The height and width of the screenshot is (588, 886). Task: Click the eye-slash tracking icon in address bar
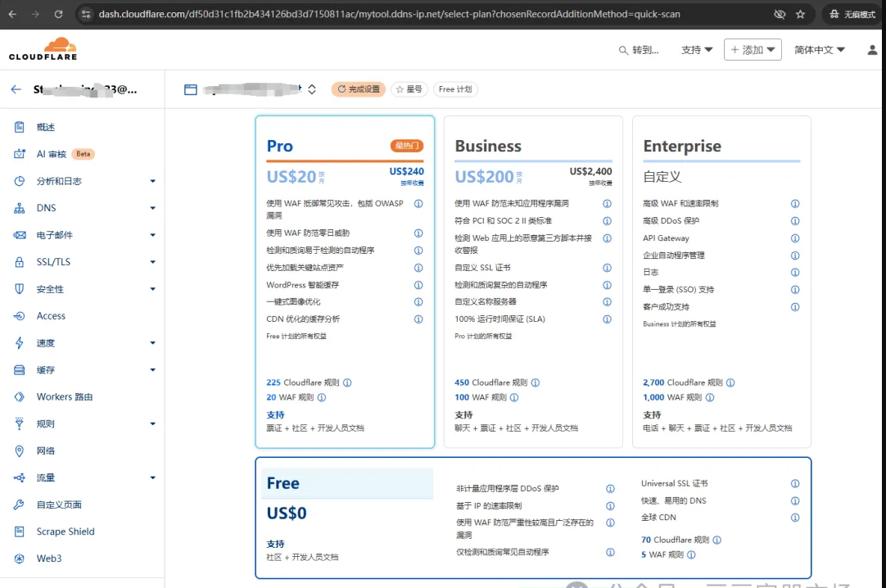(x=780, y=14)
